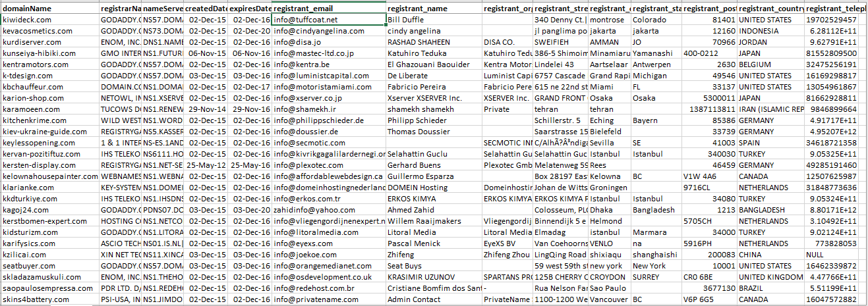Image resolution: width=868 pixels, height=306 pixels.
Task: Select info@xserver.co.jp cell
Action: tap(328, 98)
